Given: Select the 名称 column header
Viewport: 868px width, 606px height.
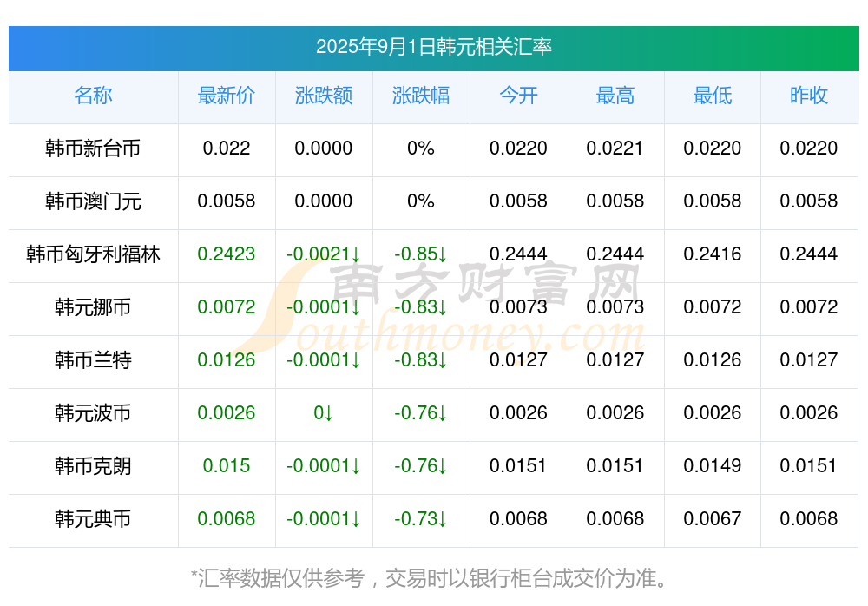Looking at the screenshot, I should (x=93, y=96).
